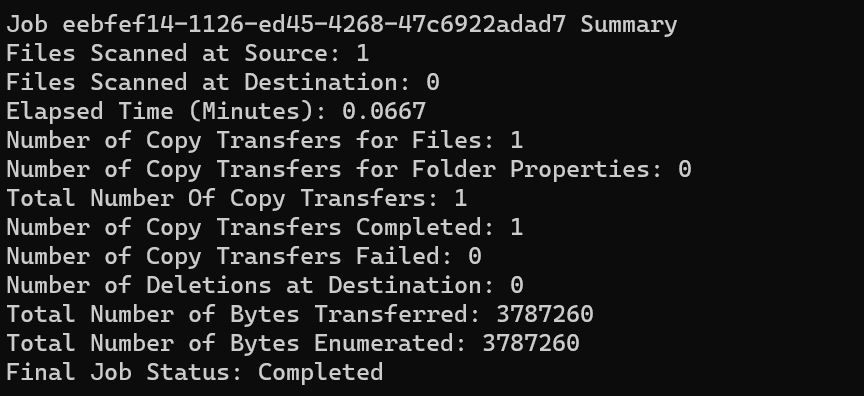This screenshot has height=396, width=864.
Task: Click the job ID eebfef14-1126-ed45-4268-47c6922adad7
Action: (314, 25)
